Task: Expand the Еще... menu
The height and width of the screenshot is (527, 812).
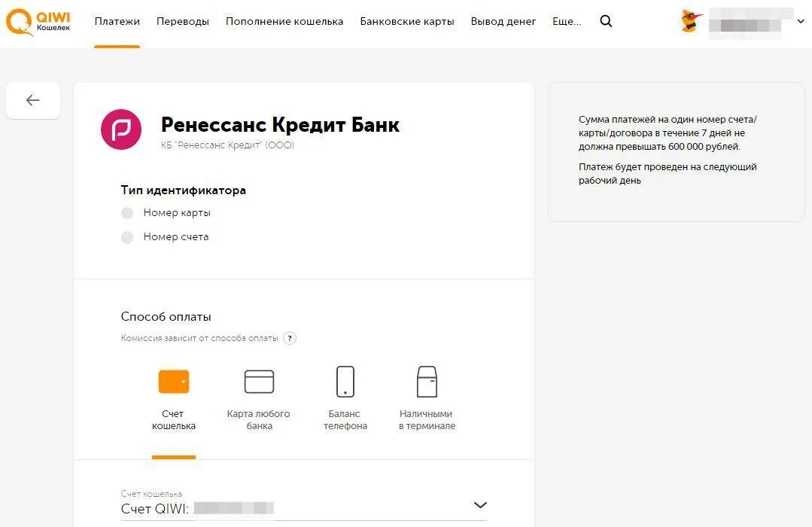Action: click(x=567, y=21)
